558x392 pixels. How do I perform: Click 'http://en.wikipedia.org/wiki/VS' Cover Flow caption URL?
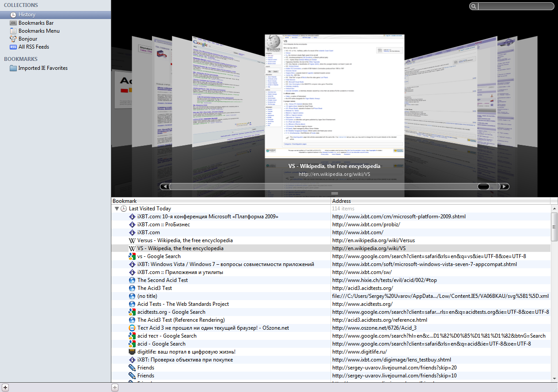click(334, 174)
